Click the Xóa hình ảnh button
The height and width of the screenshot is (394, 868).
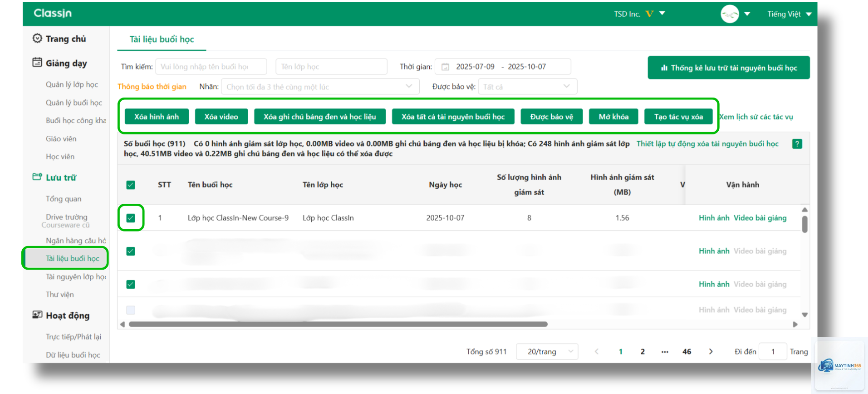[157, 117]
